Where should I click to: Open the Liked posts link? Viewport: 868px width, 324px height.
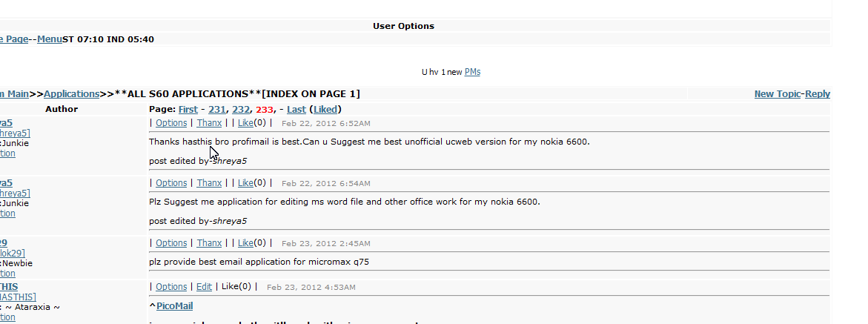click(x=325, y=109)
